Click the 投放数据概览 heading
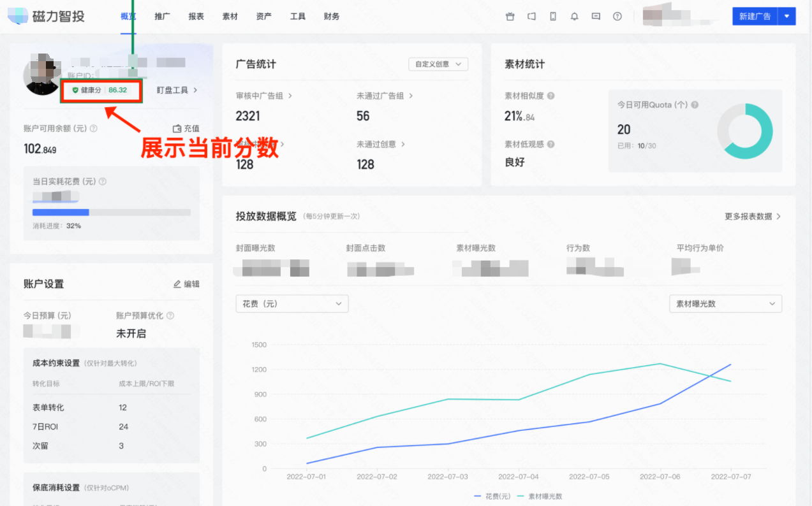The image size is (812, 506). [266, 216]
